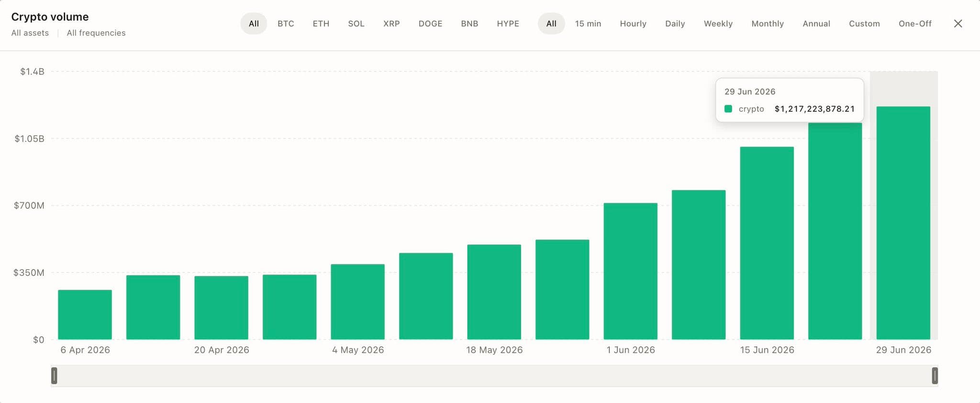
Task: Click the green crypto legend swatch in the tooltip
Action: click(x=728, y=109)
